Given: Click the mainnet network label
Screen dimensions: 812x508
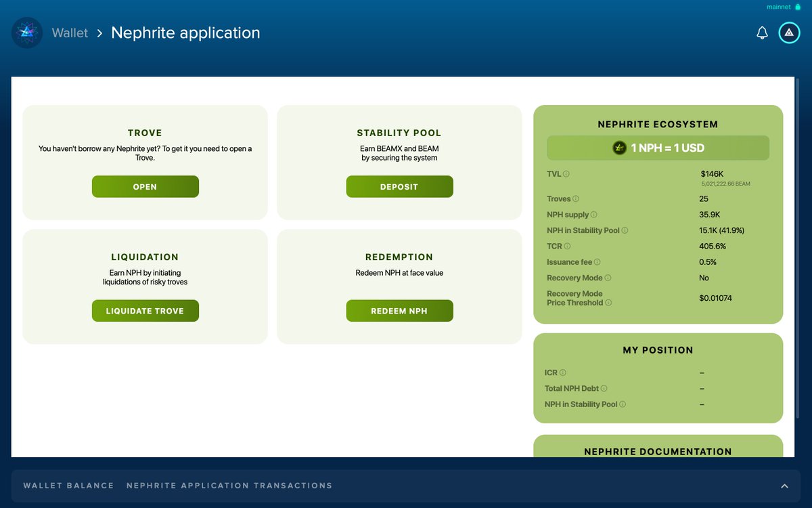Looking at the screenshot, I should point(779,7).
